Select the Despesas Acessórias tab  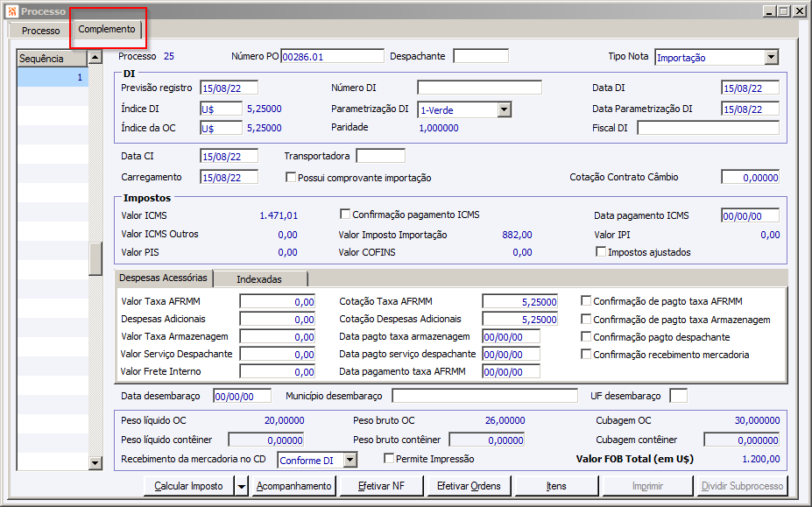164,278
